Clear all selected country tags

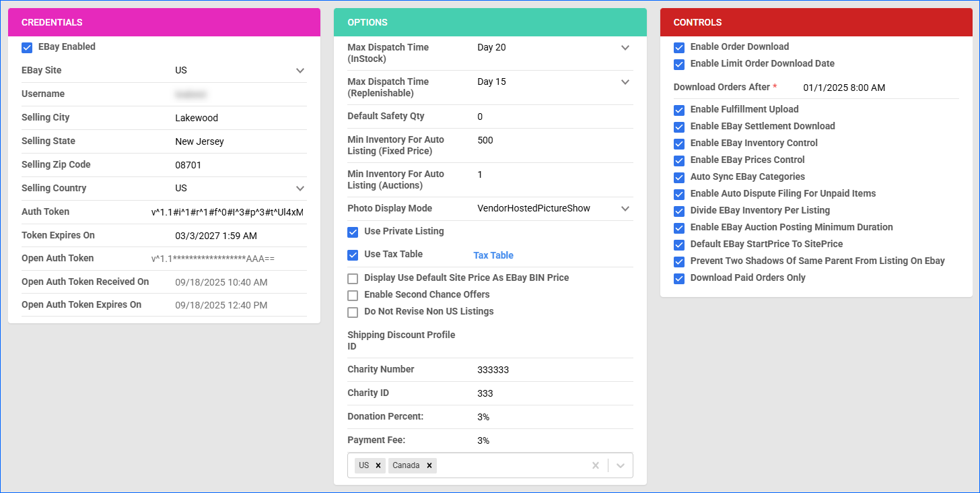595,465
